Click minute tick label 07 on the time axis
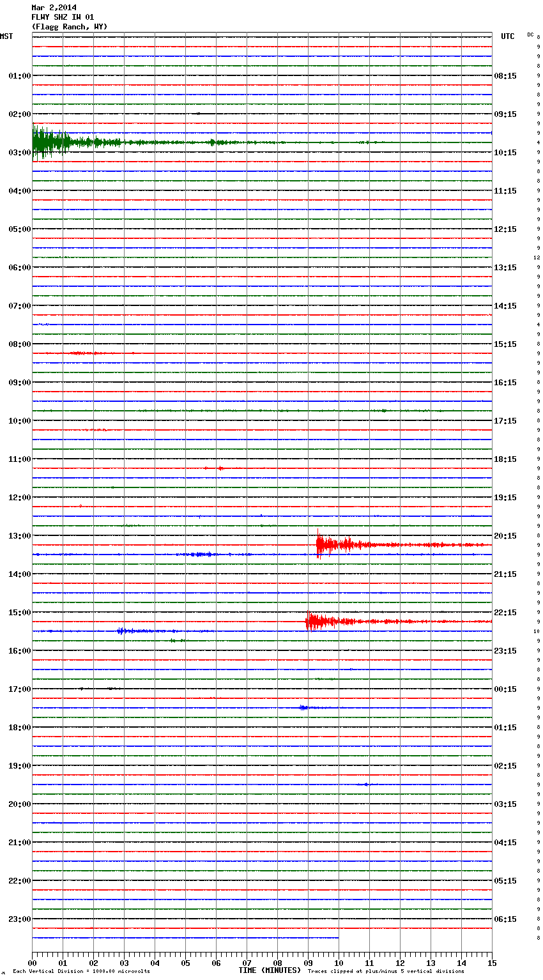The width and height of the screenshot is (543, 980). [247, 963]
